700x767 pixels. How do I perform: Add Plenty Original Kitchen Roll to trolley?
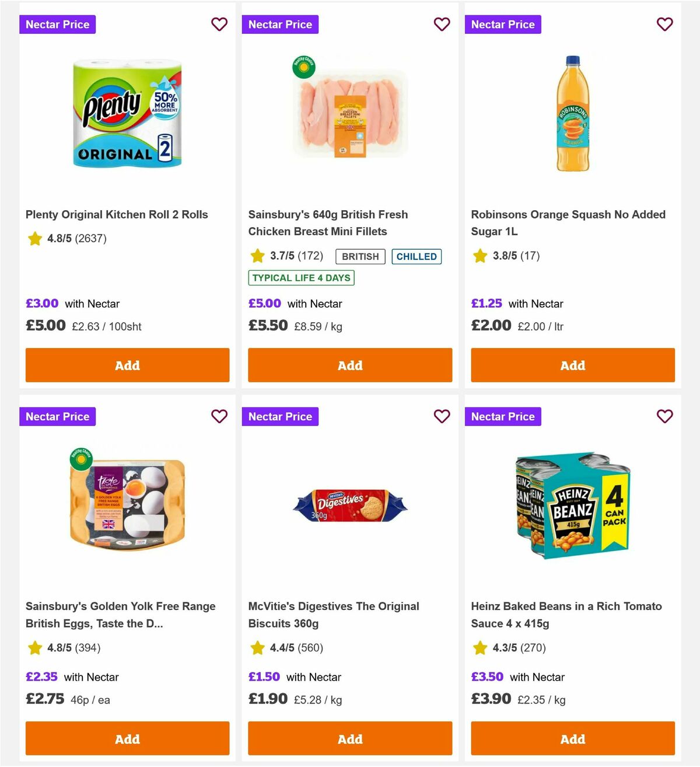click(127, 365)
